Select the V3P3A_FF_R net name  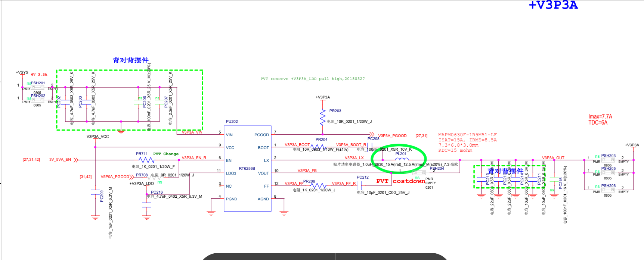pyautogui.click(x=344, y=184)
